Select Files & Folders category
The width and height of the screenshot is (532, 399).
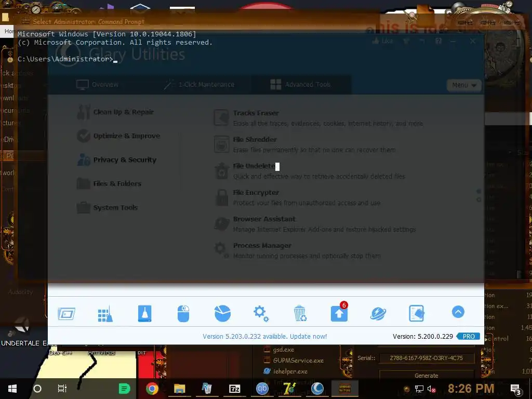pyautogui.click(x=109, y=183)
